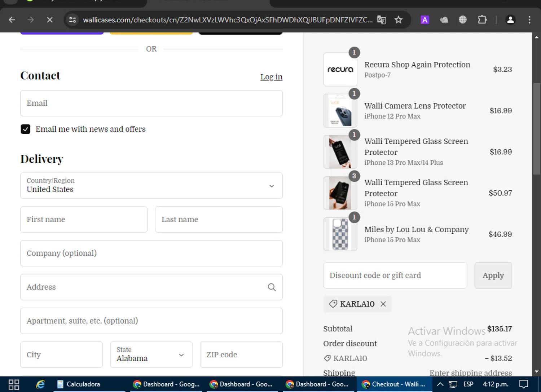Click the cloud extension icon
The width and height of the screenshot is (541, 392).
(x=444, y=20)
